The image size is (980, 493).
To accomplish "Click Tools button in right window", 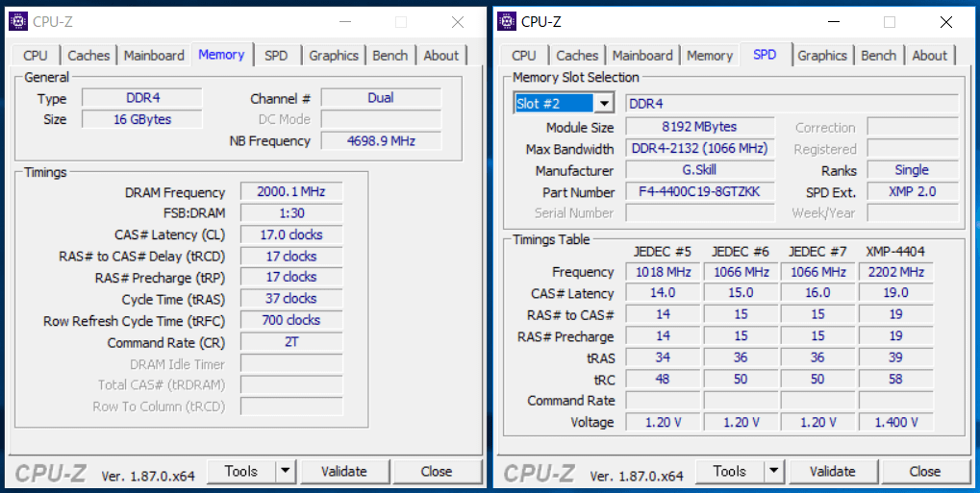I will (x=730, y=471).
